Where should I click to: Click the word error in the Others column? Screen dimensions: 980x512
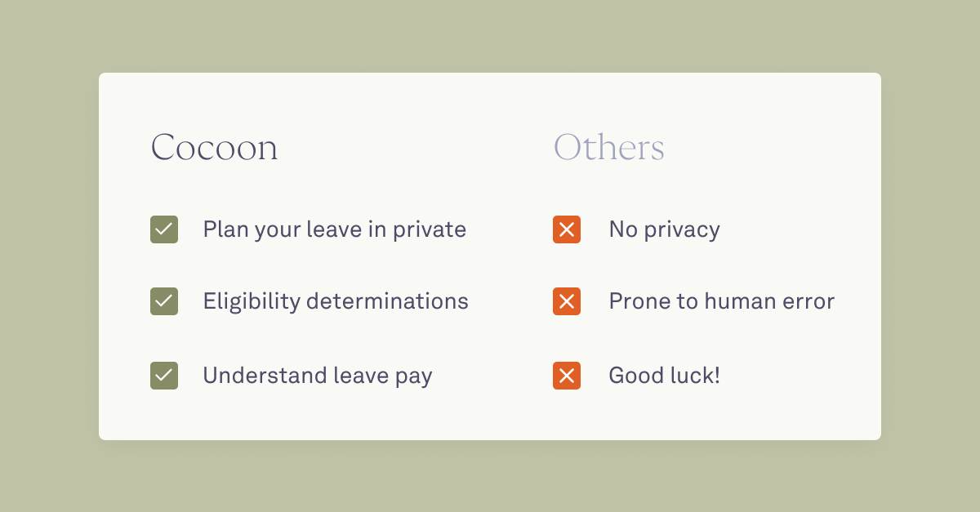[808, 303]
